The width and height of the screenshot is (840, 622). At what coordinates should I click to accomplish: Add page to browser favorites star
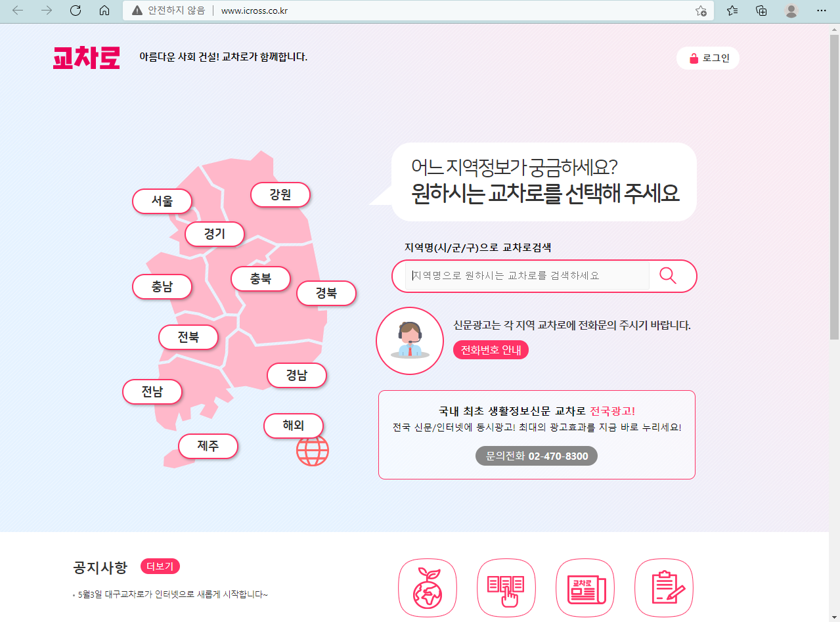[x=701, y=11]
